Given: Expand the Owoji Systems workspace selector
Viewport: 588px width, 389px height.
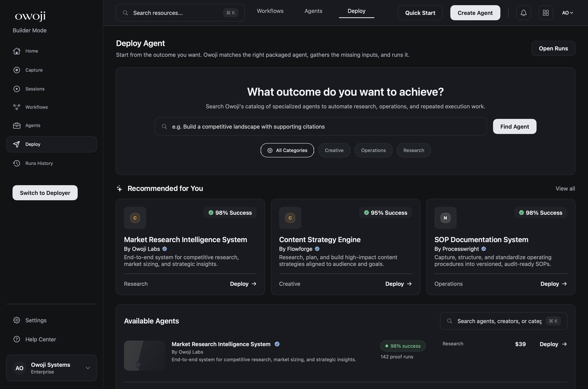Looking at the screenshot, I should click(x=88, y=368).
